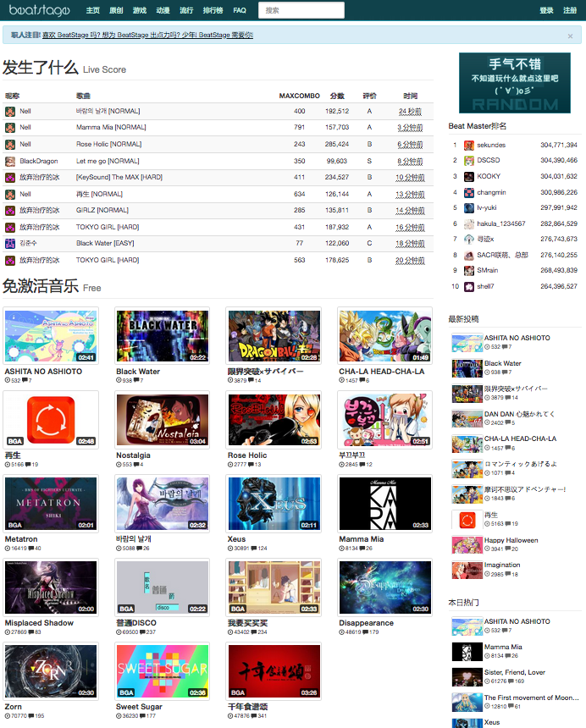Click the 登录 login link
The image size is (586, 728).
tap(546, 10)
